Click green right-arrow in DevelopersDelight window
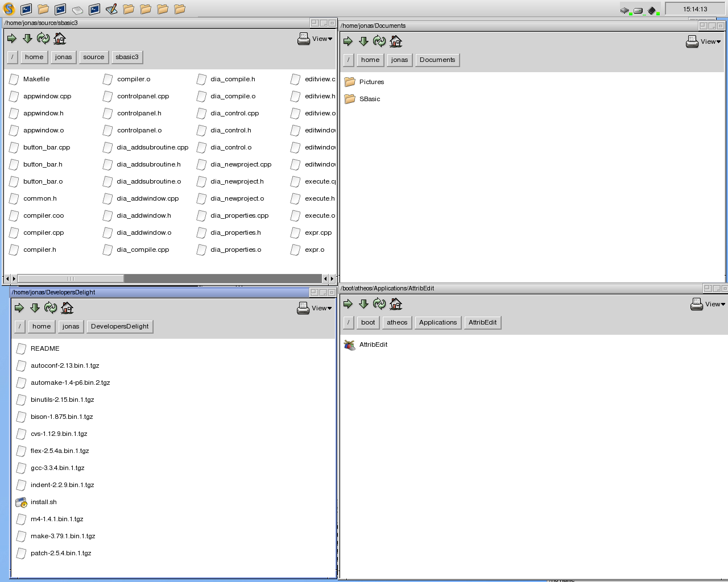Viewport: 728px width, 582px height. (19, 308)
